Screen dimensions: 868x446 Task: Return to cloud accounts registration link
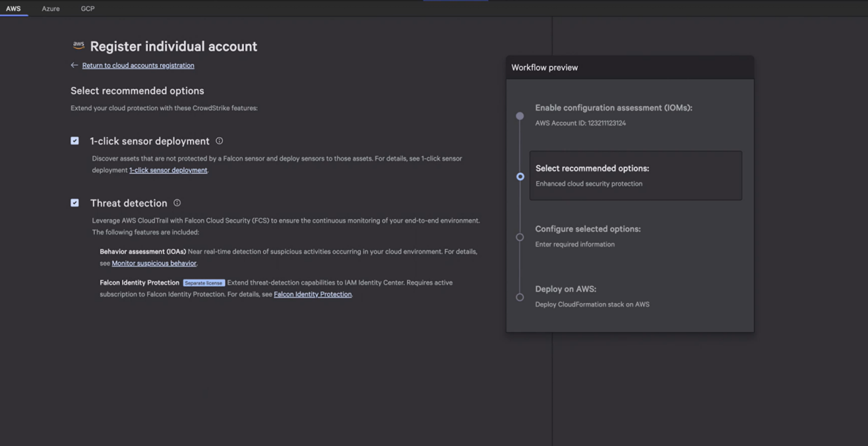(x=138, y=66)
